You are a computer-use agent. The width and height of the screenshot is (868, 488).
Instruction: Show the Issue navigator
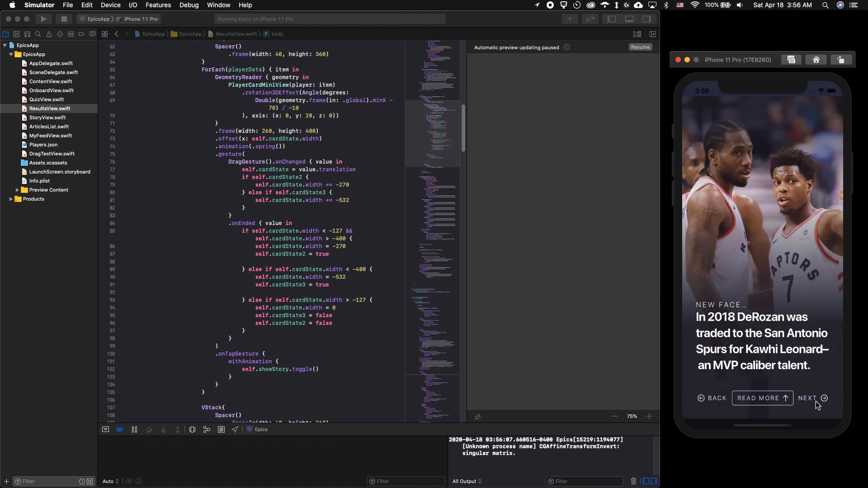[x=49, y=34]
